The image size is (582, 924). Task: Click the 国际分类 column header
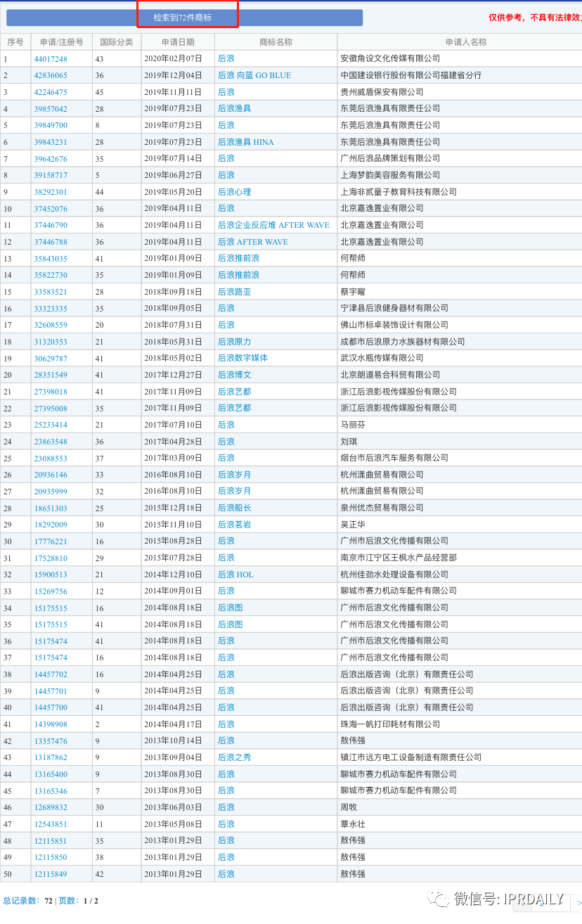(x=117, y=42)
